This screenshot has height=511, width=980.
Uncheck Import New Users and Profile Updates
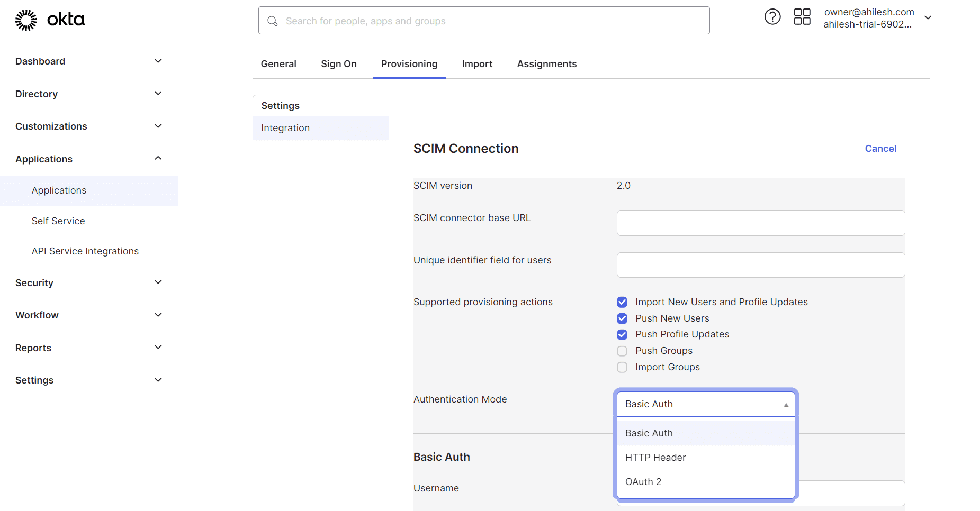click(622, 302)
